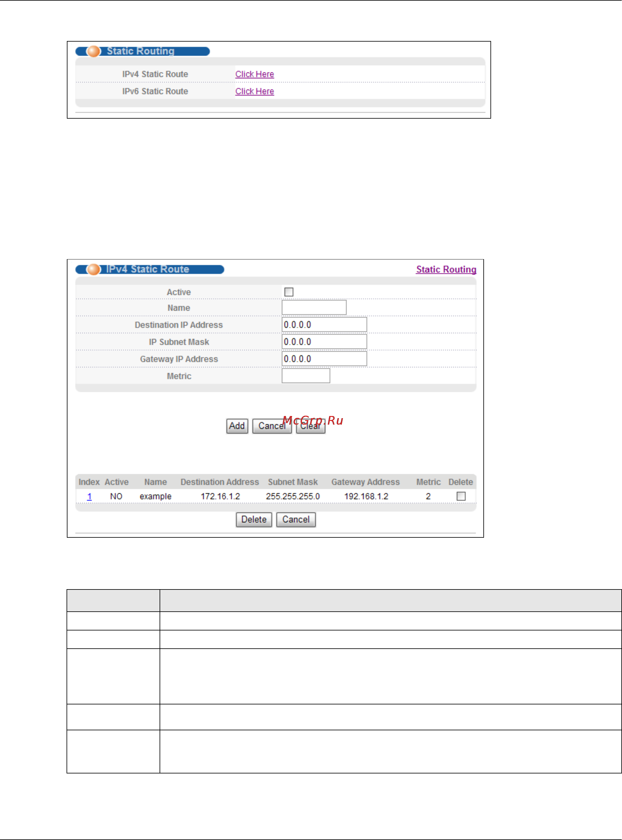Click the Destination IP Address field
The height and width of the screenshot is (840, 622).
(x=324, y=324)
